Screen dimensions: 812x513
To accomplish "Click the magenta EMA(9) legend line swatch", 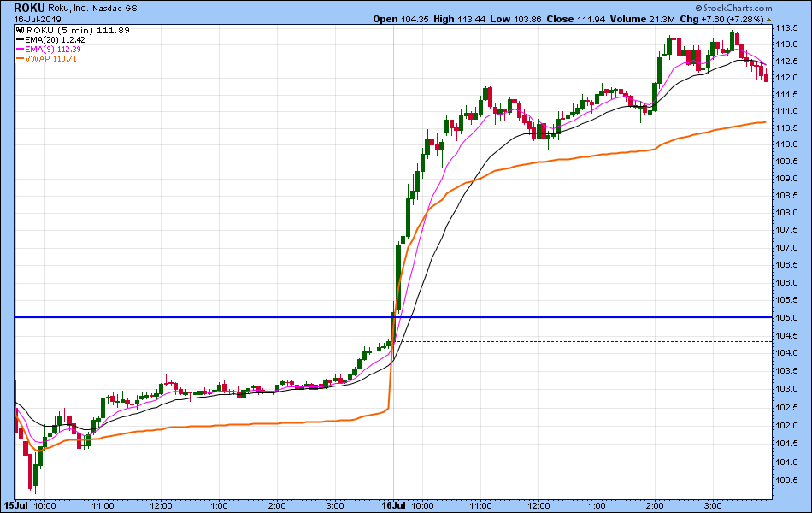I will (x=19, y=49).
